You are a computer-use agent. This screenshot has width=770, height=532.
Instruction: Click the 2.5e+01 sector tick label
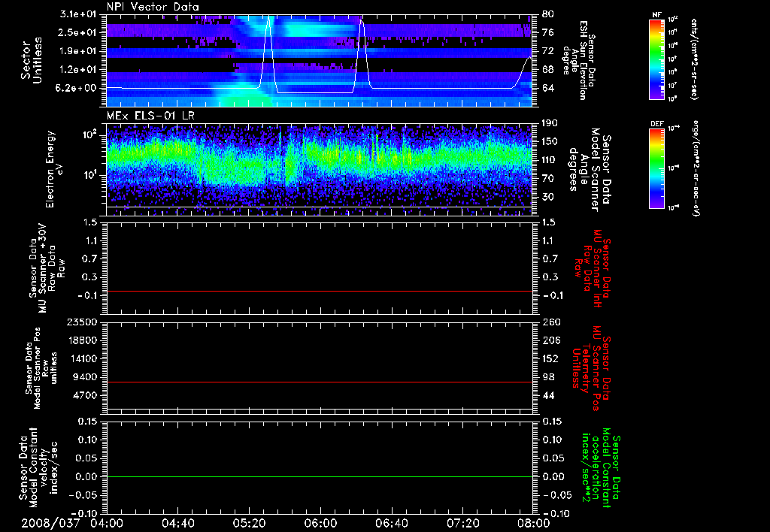point(78,32)
